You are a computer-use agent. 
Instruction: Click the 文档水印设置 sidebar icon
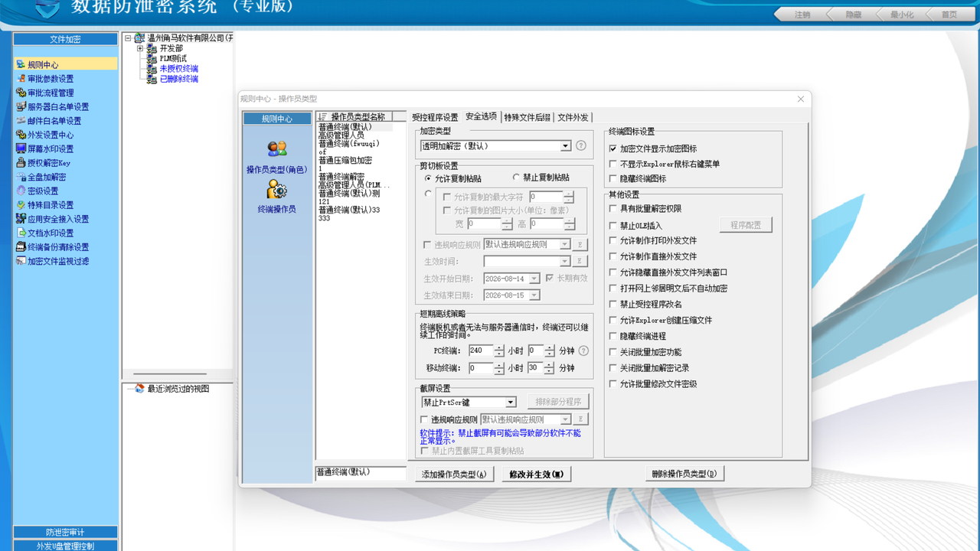[21, 233]
